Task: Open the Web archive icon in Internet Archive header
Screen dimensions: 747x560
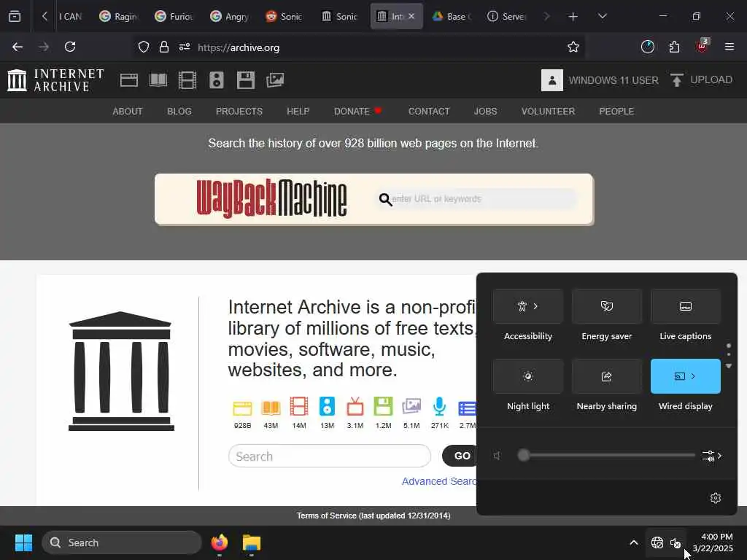Action: coord(129,80)
